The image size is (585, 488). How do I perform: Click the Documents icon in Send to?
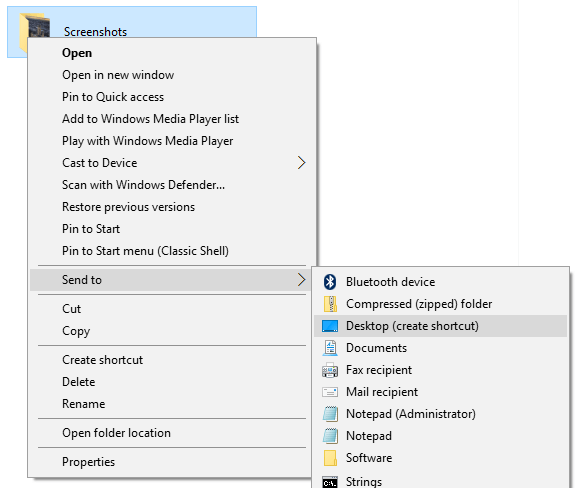[x=330, y=348]
